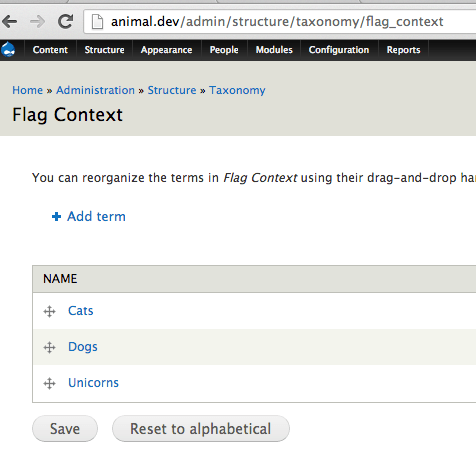Click the page icon in address bar
Viewport: 476px width, 475px height.
click(97, 22)
